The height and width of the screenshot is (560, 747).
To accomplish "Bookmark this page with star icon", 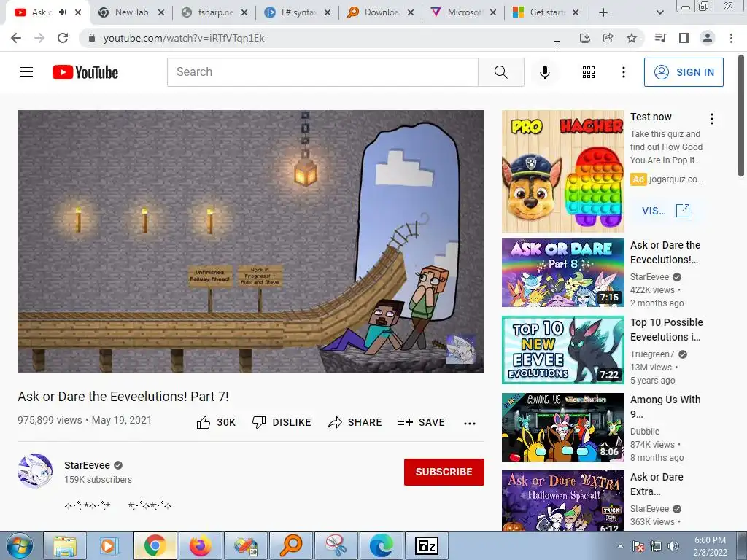I will 632,38.
